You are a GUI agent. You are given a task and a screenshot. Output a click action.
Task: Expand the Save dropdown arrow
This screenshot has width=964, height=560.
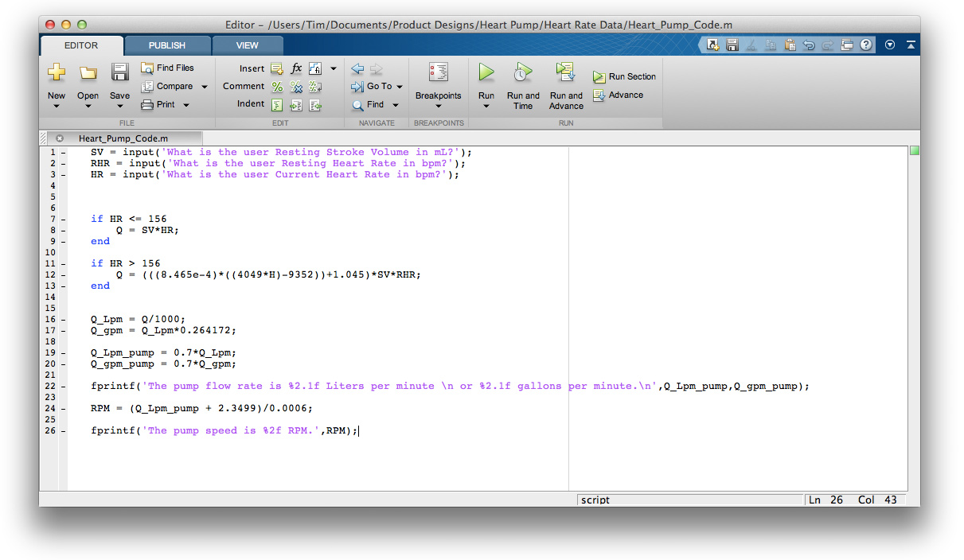(120, 106)
